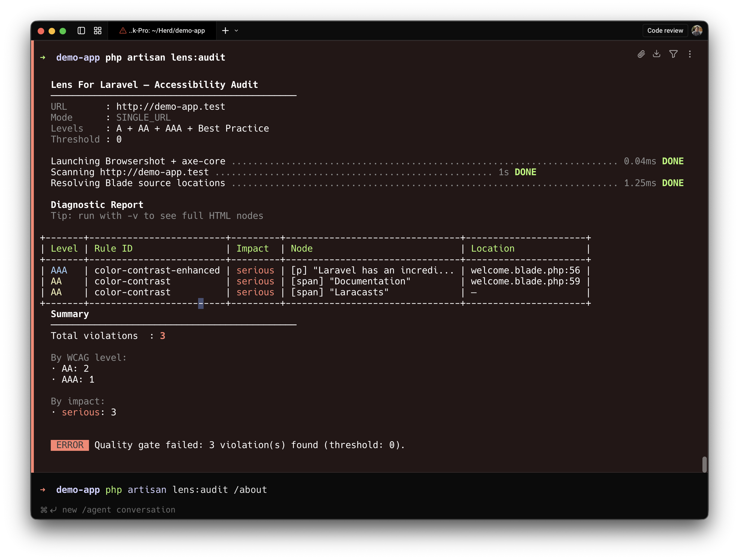Open the grid panels overview icon
The image size is (739, 560).
click(x=97, y=31)
